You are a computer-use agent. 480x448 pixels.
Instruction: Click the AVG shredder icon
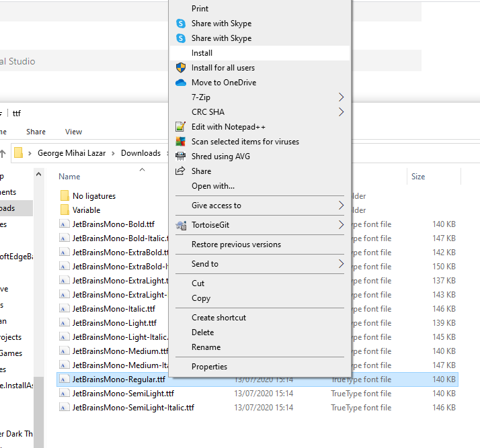click(181, 156)
